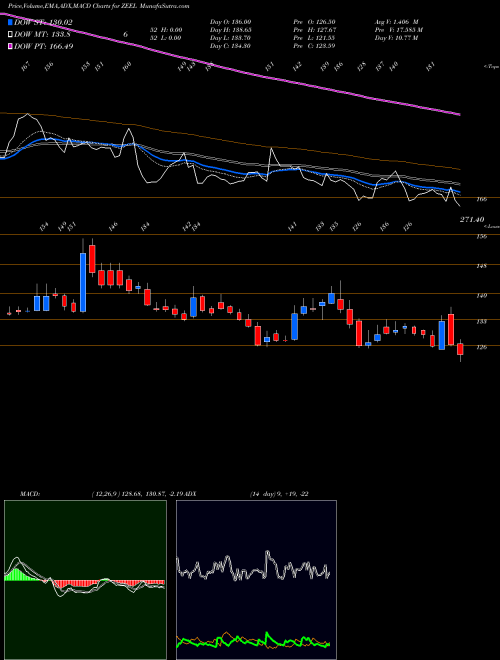Select the 'DOW PT: 166.49' legend label

(x=44, y=46)
